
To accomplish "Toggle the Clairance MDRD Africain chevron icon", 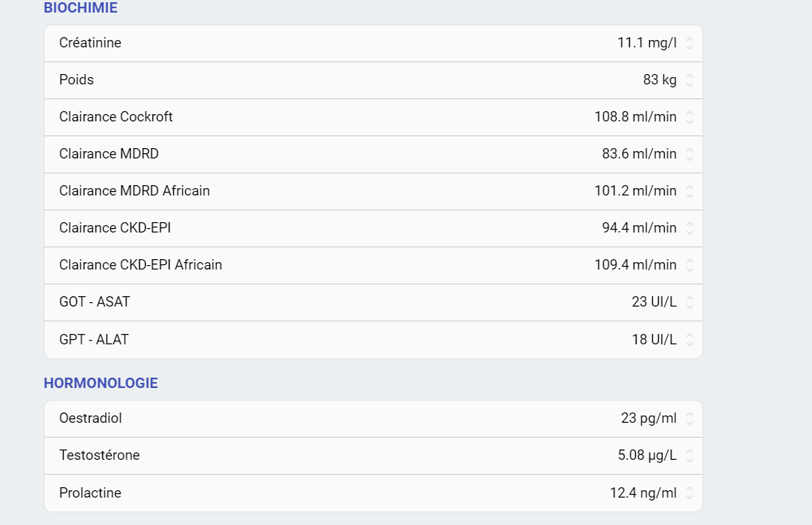I will [x=689, y=191].
